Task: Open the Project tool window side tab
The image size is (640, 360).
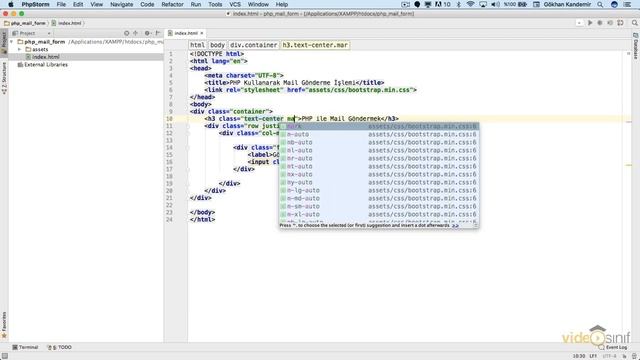Action: 4,43
